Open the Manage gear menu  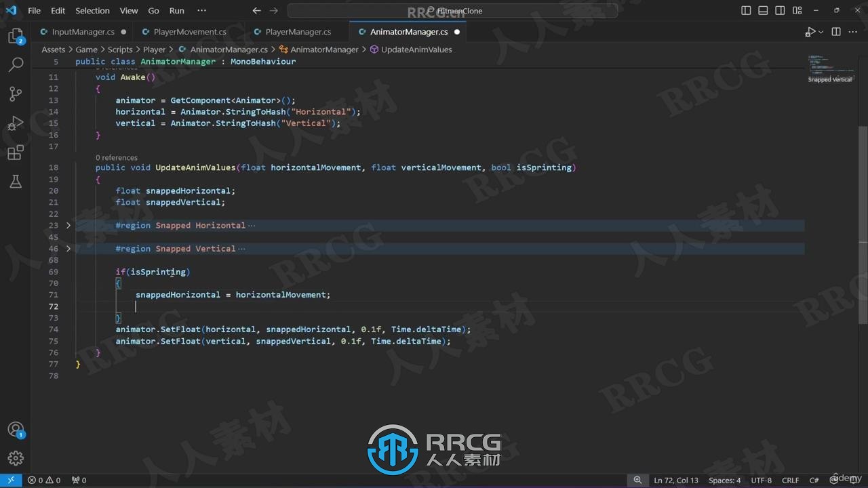(x=15, y=459)
